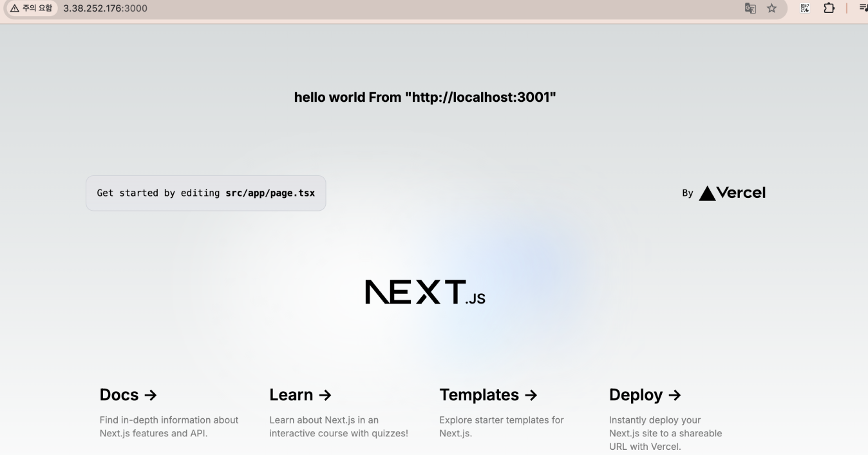Click 'Find in-depth information about' description text
Screen dimensions: 868x455
169,420
